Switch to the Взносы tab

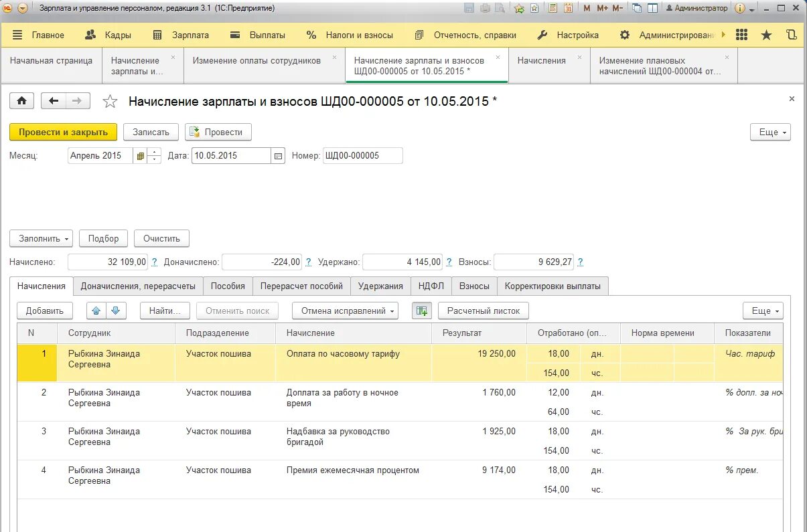474,286
